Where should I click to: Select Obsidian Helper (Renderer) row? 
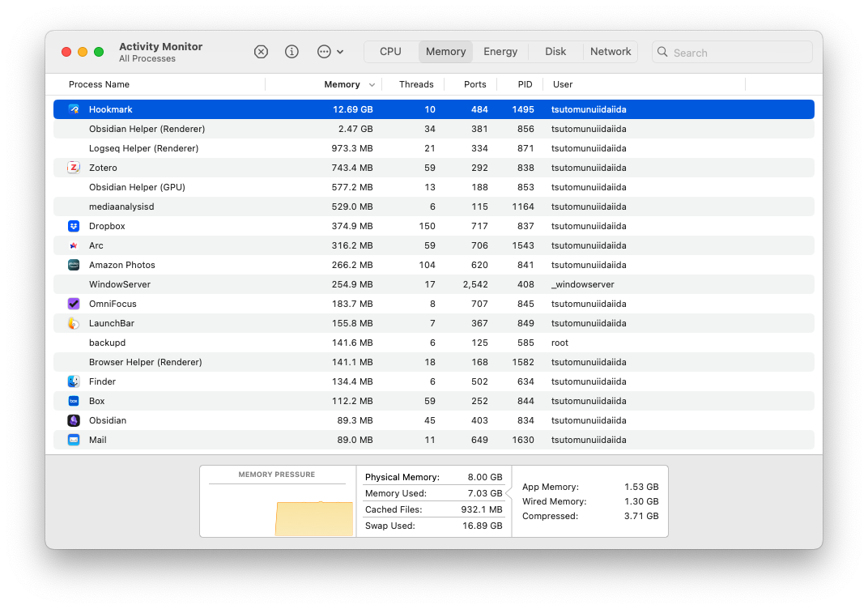(x=433, y=129)
